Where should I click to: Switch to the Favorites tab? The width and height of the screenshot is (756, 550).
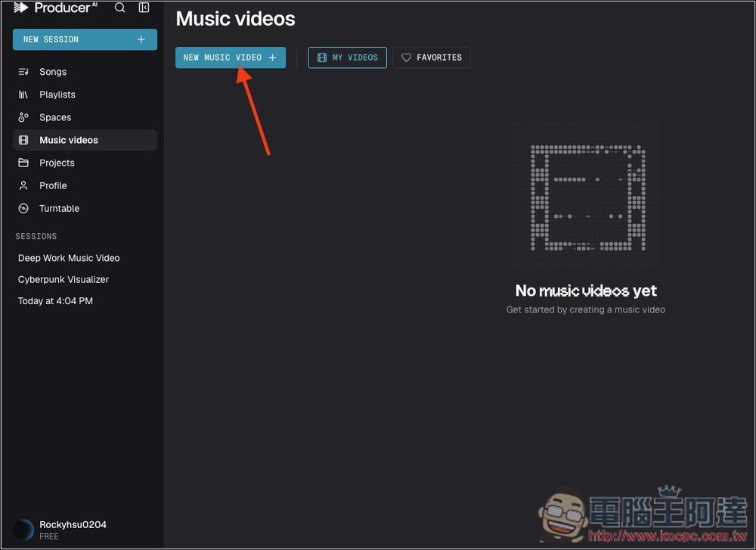432,57
